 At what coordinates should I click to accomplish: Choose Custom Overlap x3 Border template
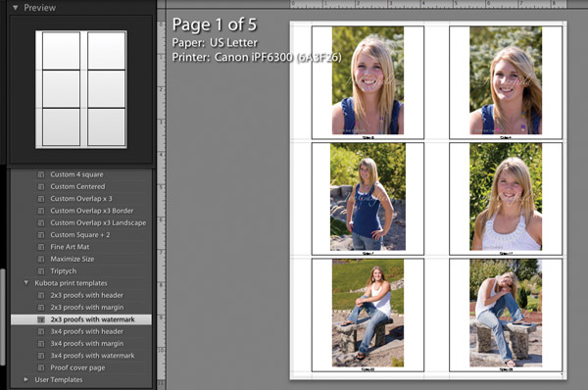pos(92,211)
